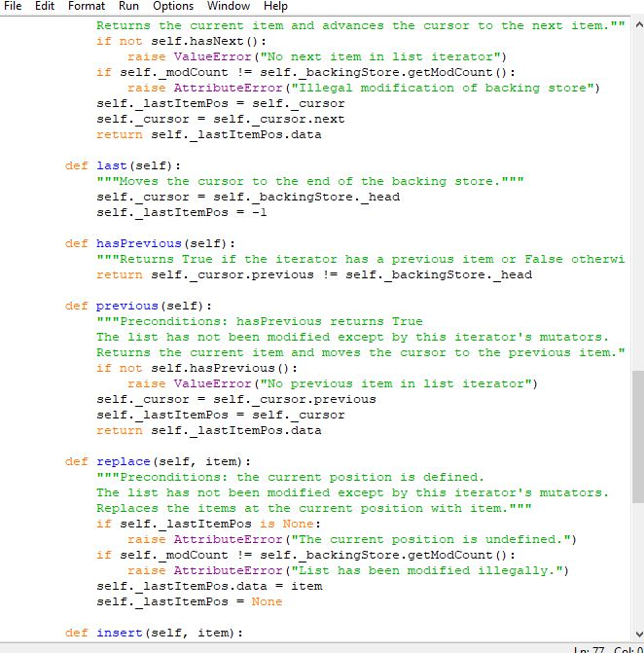Viewport: 644px width, 653px height.
Task: Click the Ln/Col status bar indicator
Action: [x=609, y=649]
